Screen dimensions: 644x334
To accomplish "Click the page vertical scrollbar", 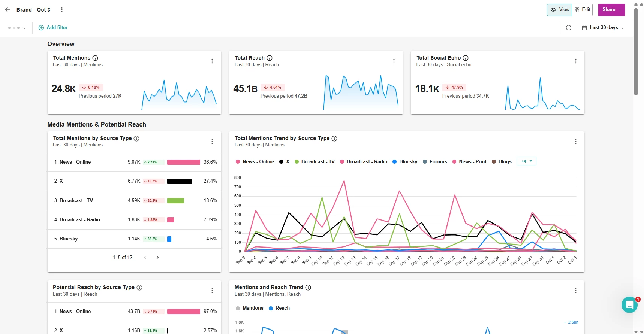I will coord(636,52).
